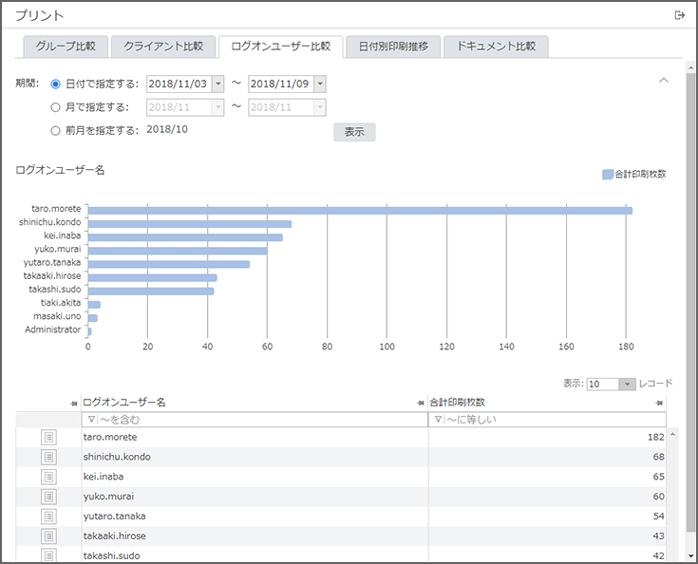Click the logout icon in the top-right corner
Image resolution: width=698 pixels, height=564 pixels.
tap(680, 15)
